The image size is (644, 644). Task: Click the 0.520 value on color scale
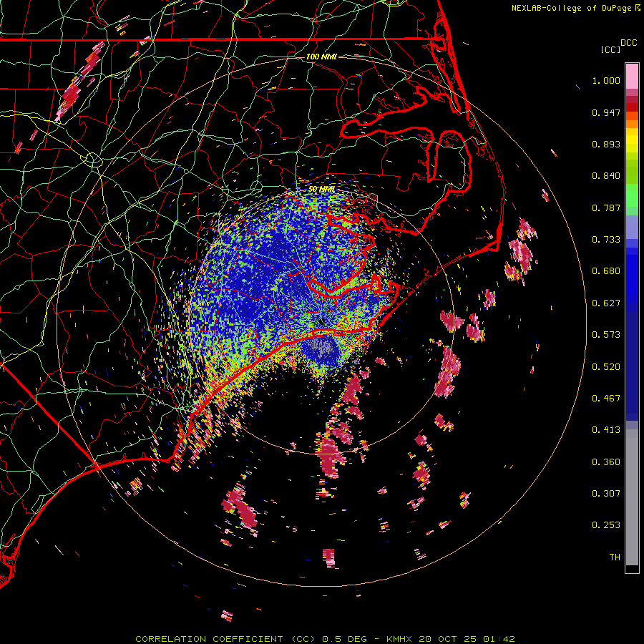coord(606,367)
